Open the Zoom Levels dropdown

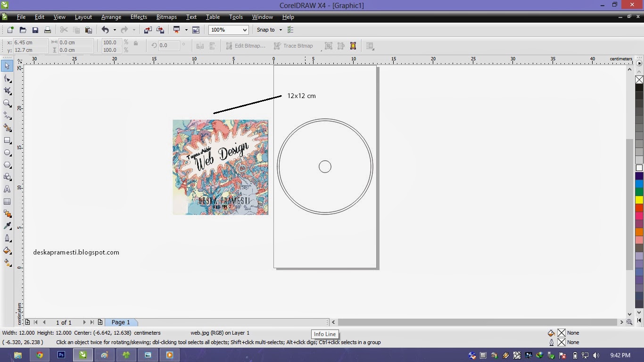(x=245, y=30)
